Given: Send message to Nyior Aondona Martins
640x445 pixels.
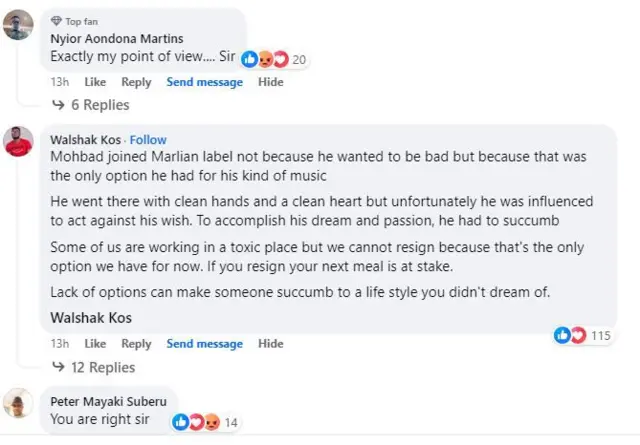Looking at the screenshot, I should [204, 82].
